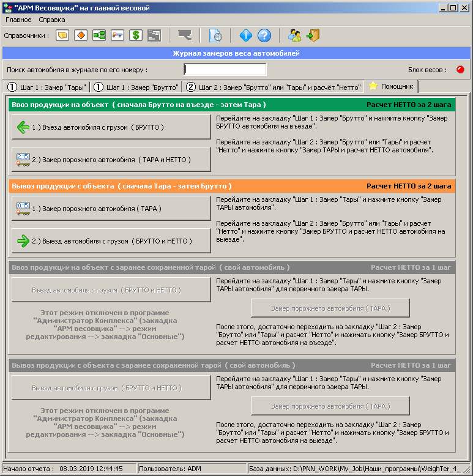Click the blue info icon in toolbar

click(x=245, y=35)
